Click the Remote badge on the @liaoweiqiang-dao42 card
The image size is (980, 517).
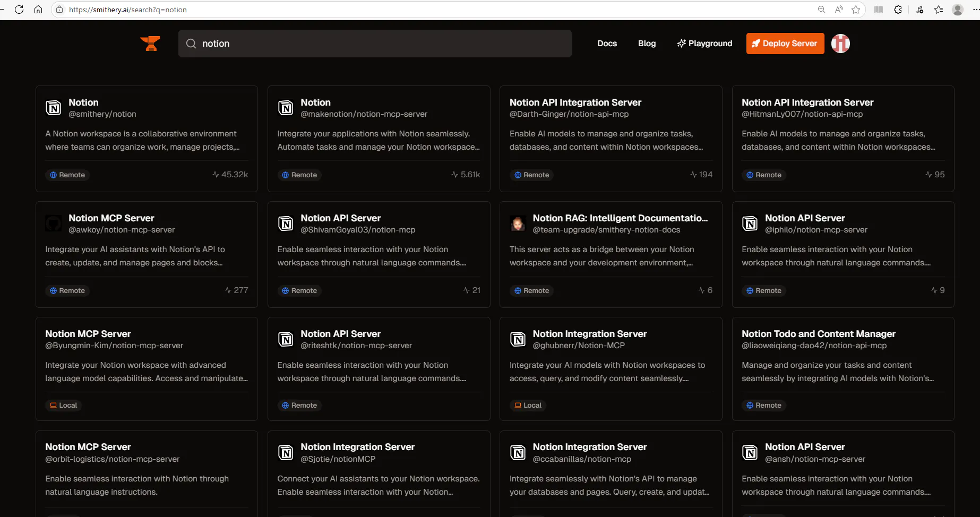[764, 405]
